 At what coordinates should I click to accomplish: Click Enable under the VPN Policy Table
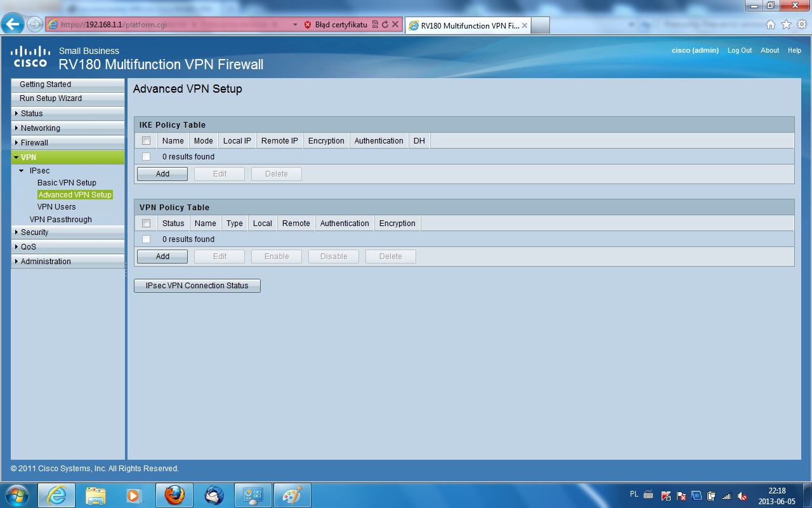277,257
